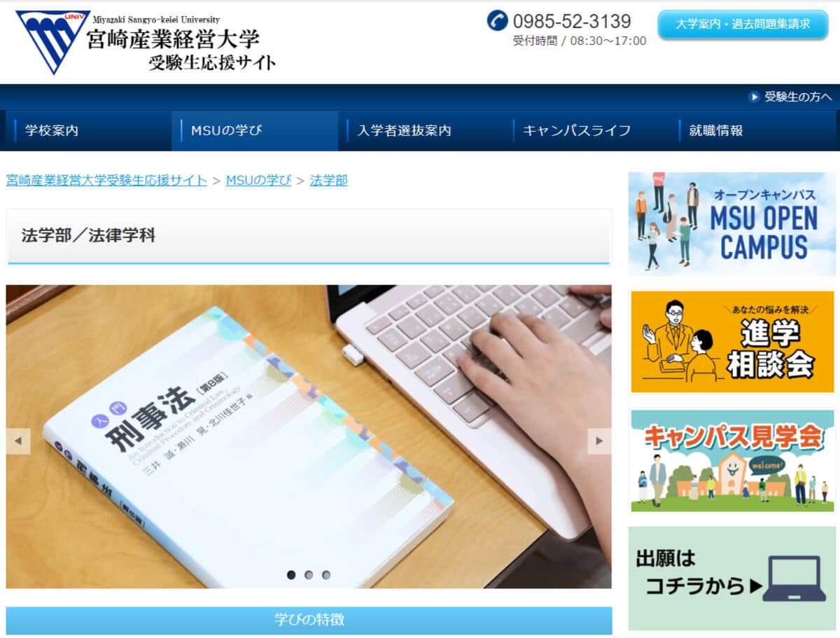Open the 進学相談会 banner

point(731,342)
